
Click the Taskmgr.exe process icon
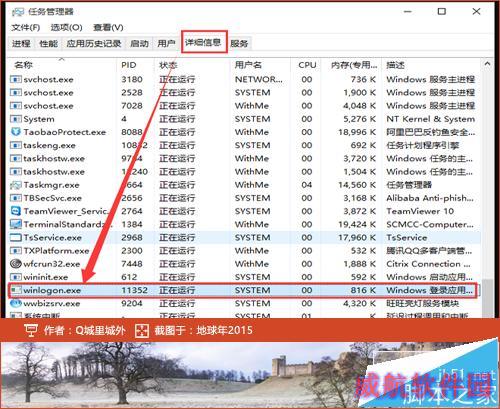16,185
